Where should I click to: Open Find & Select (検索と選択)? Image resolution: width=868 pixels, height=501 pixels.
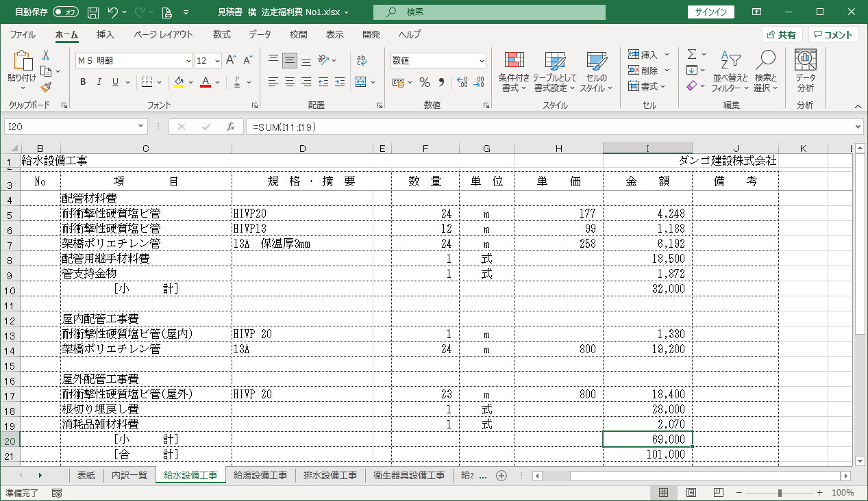(766, 71)
